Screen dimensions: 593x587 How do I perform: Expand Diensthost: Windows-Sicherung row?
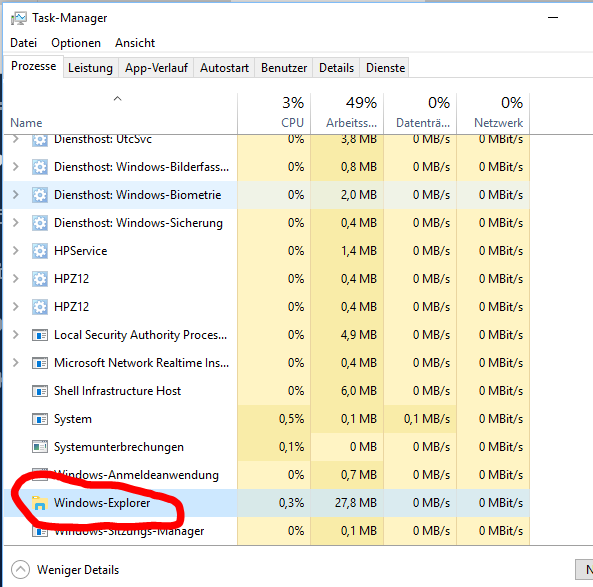16,222
